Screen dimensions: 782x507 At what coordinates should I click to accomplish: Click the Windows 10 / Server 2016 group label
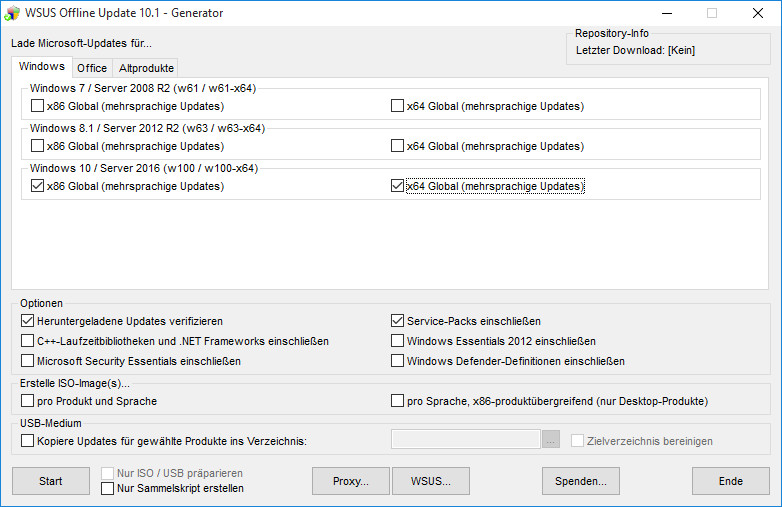pos(144,168)
